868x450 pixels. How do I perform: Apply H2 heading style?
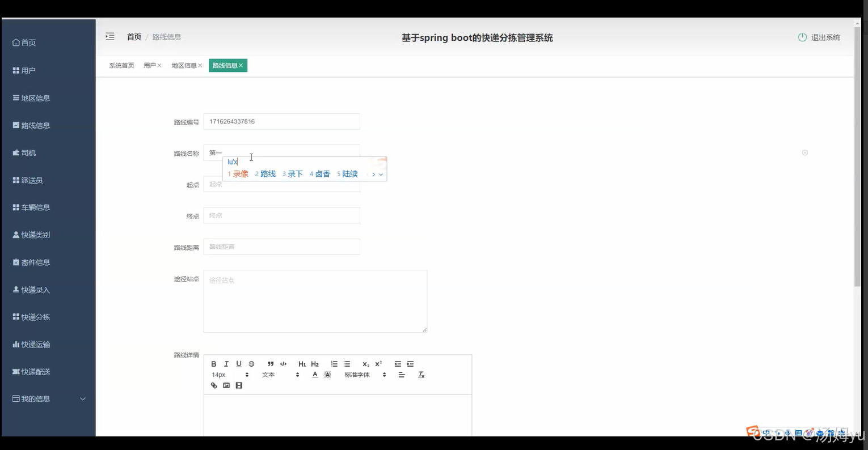(x=315, y=364)
